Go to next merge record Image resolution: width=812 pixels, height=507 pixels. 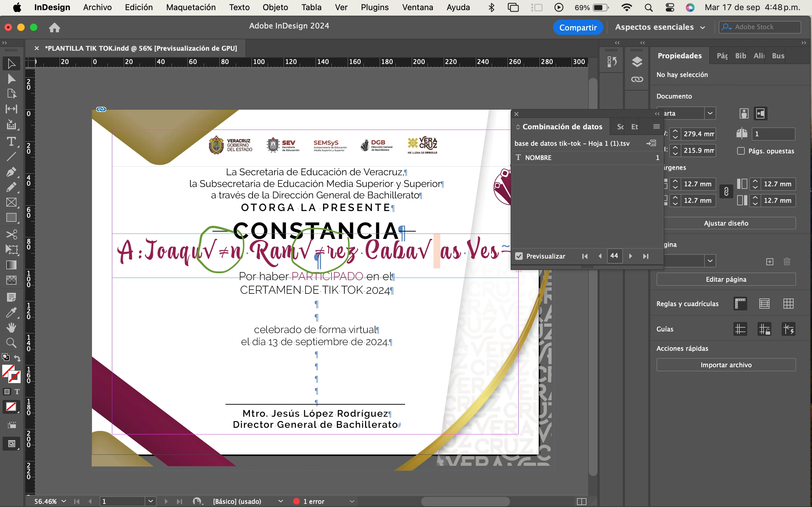[x=631, y=256]
